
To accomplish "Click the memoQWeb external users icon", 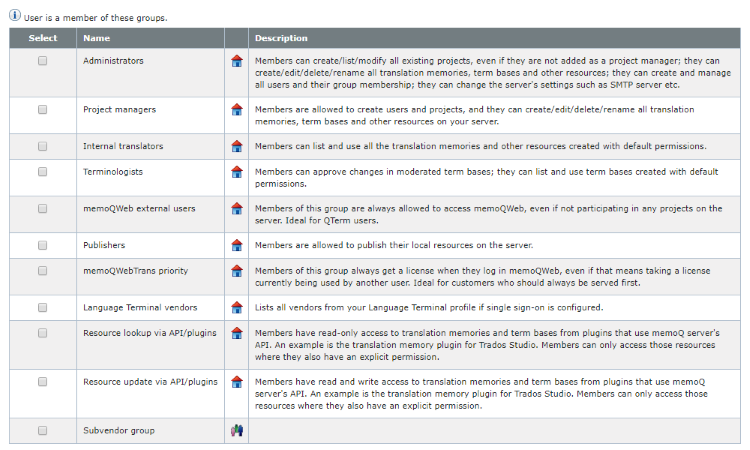I will click(237, 209).
